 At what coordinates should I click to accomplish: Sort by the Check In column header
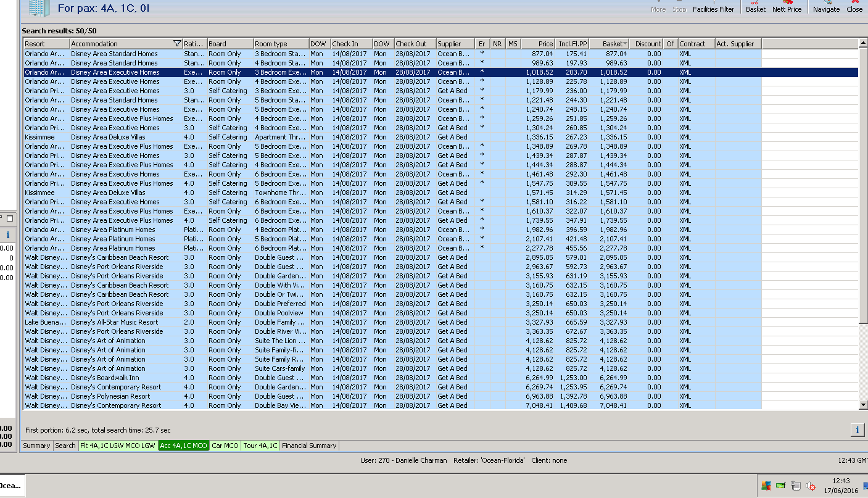click(x=351, y=44)
